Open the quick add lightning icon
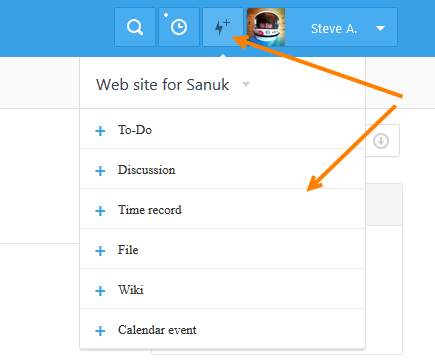The width and height of the screenshot is (435, 362). pyautogui.click(x=223, y=27)
